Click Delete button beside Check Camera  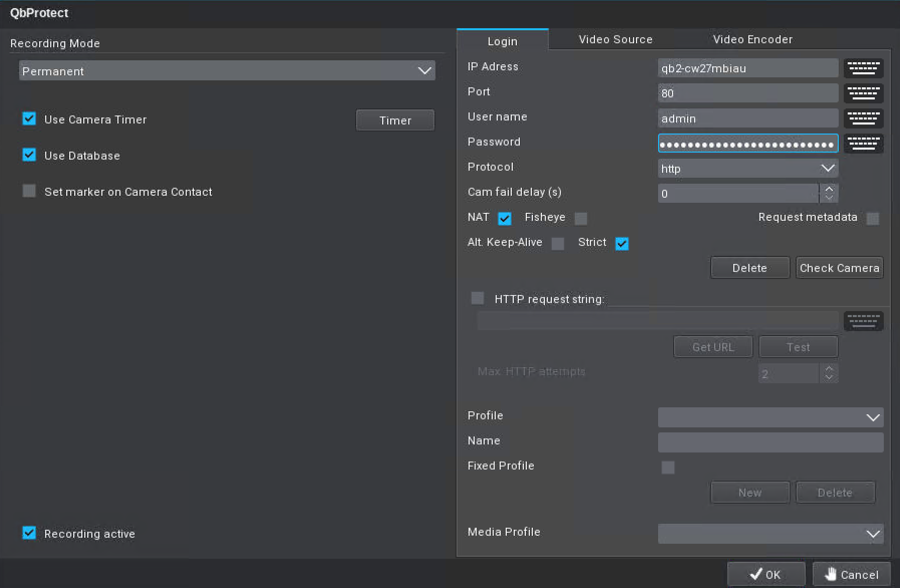click(x=750, y=268)
